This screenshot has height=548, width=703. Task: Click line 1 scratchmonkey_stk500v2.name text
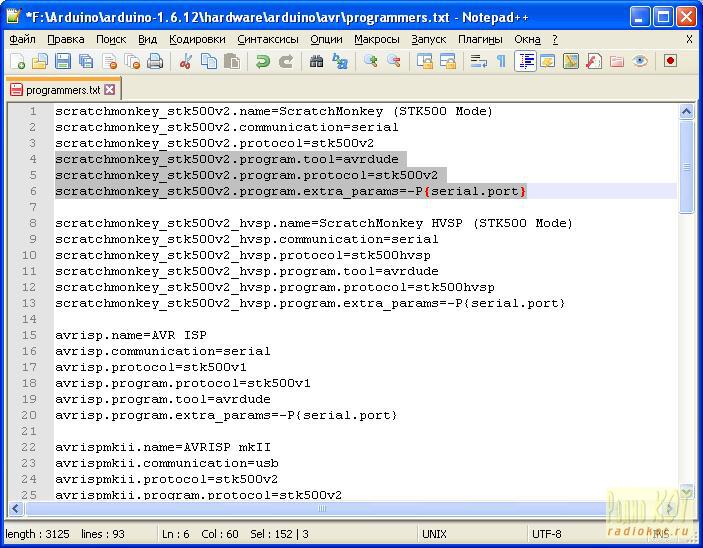pyautogui.click(x=273, y=111)
